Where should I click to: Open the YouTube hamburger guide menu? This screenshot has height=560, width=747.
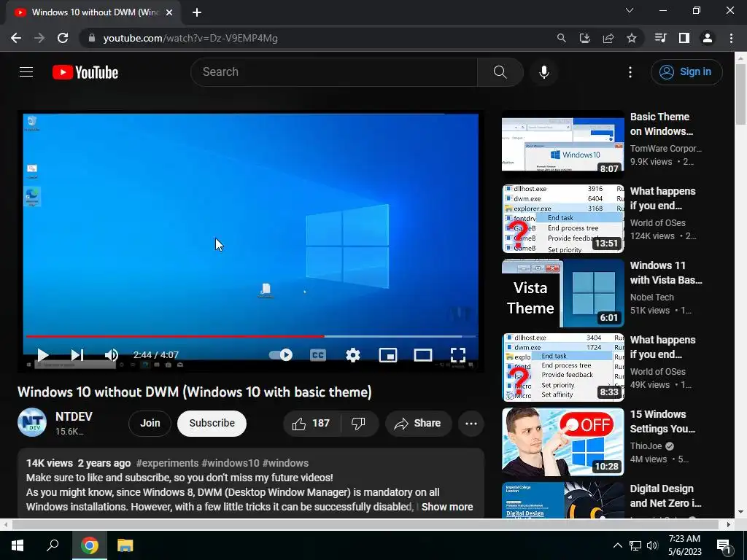(26, 72)
